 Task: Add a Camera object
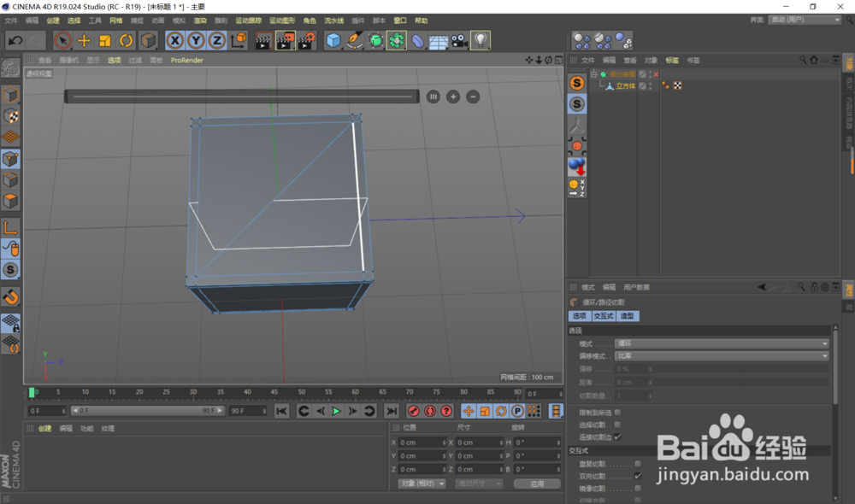tap(460, 40)
